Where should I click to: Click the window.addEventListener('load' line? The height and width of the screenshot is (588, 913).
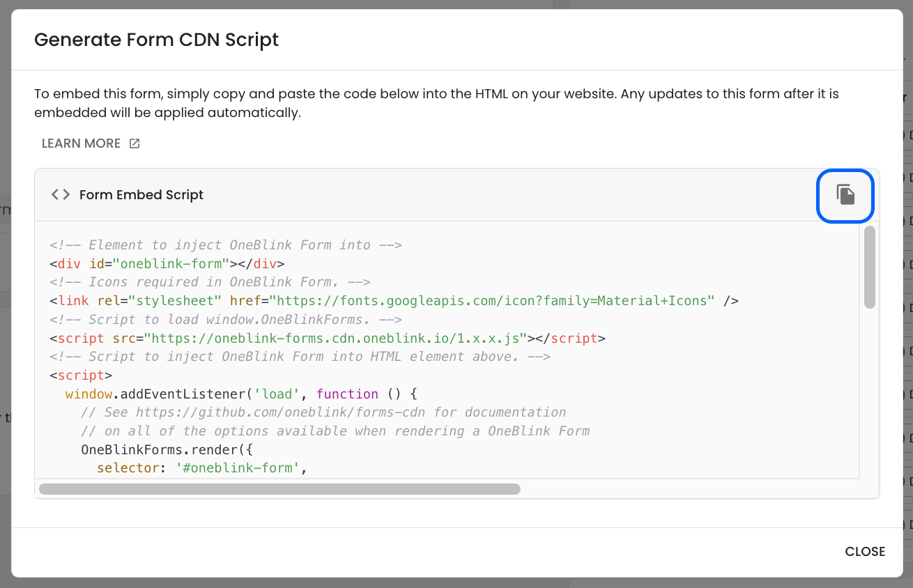click(x=241, y=394)
